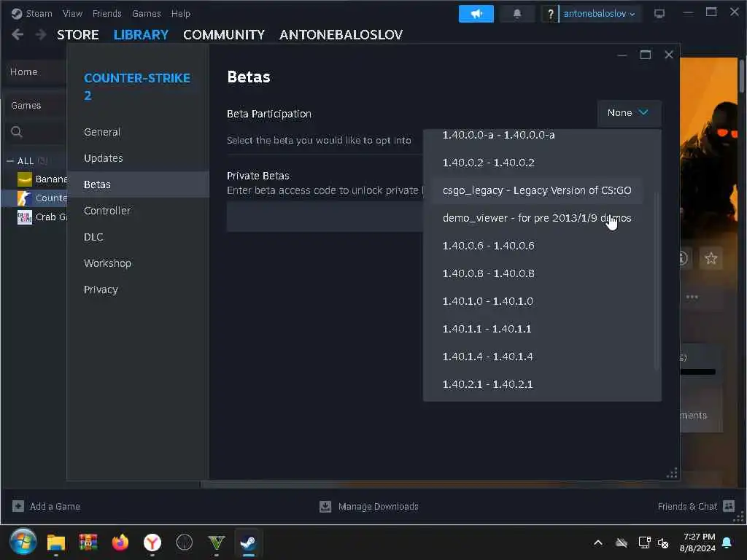The width and height of the screenshot is (747, 560).
Task: Launch WinRAR from the taskbar
Action: (88, 542)
